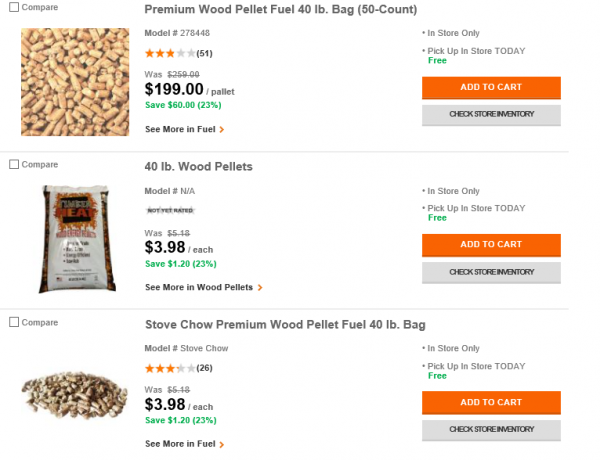This screenshot has height=460, width=600.
Task: Check Compare box for Premium Wood Pellet Fuel
Action: [14, 9]
